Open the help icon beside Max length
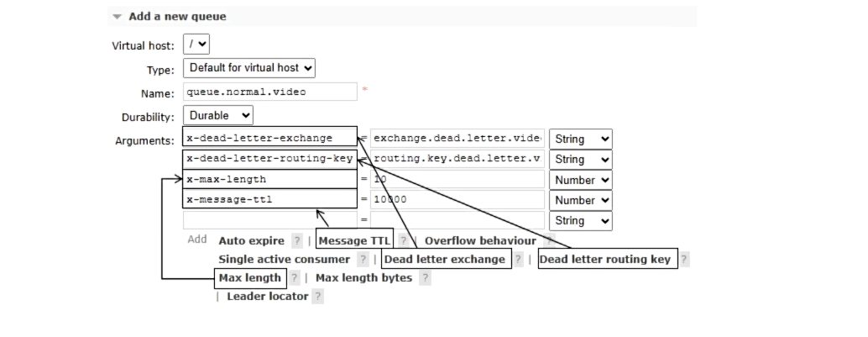The height and width of the screenshot is (337, 868). [x=295, y=277]
